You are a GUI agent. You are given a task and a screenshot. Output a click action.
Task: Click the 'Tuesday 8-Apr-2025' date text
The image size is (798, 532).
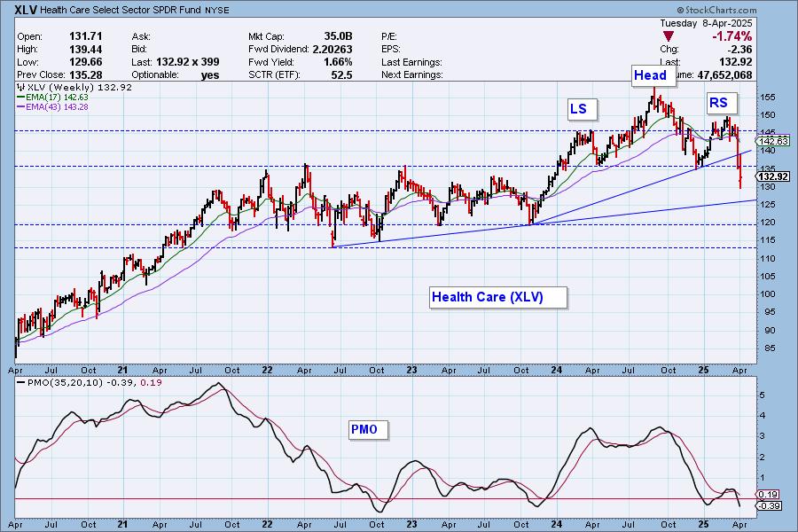click(706, 23)
